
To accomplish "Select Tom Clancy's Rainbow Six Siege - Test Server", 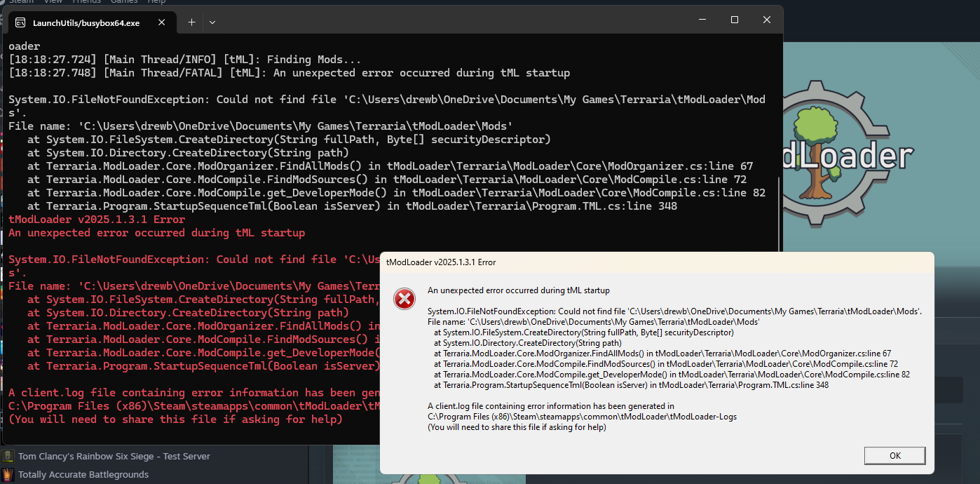I will click(114, 456).
